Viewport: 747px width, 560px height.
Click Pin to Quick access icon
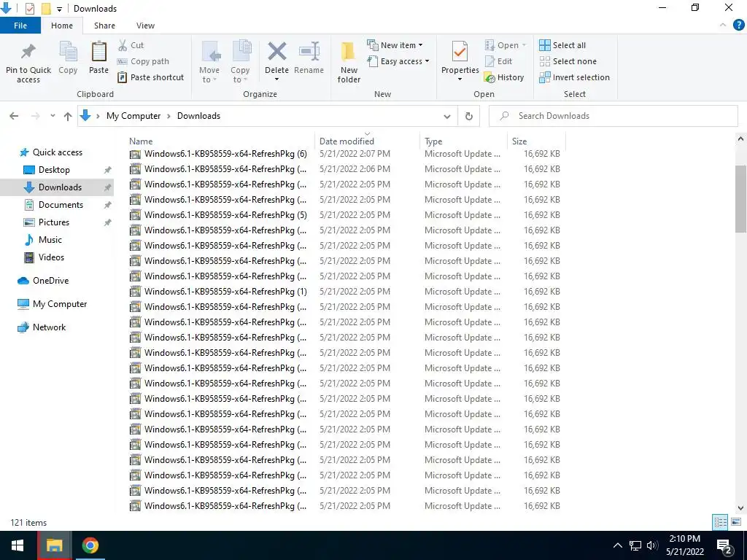click(28, 52)
